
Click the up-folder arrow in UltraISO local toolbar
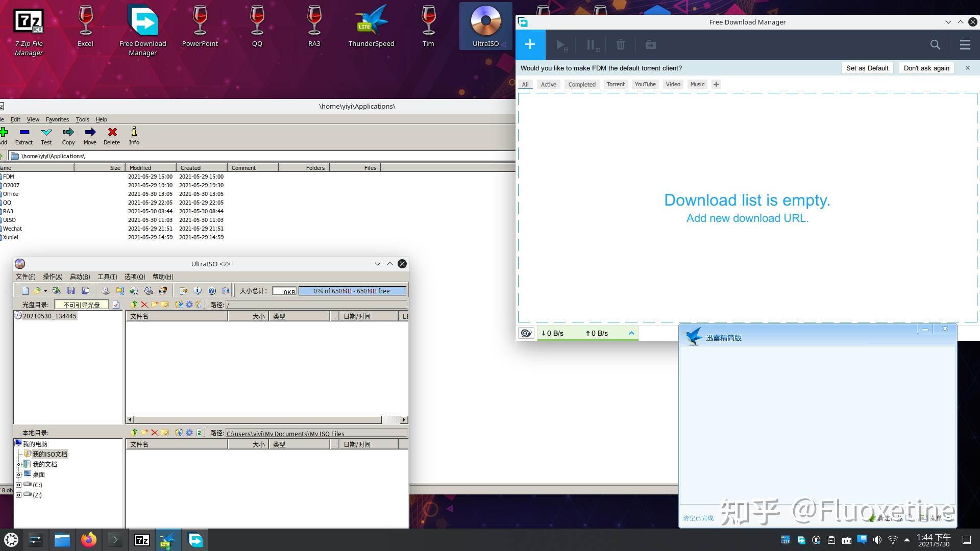[x=134, y=433]
